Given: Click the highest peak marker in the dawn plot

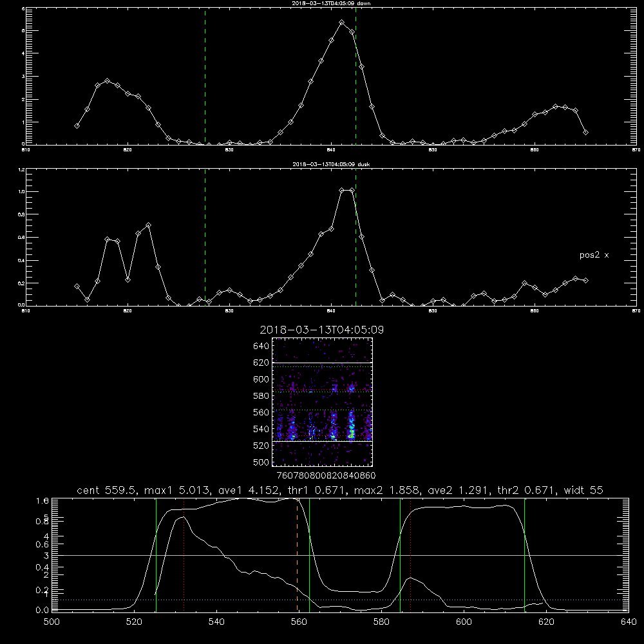Looking at the screenshot, I should 342,22.
